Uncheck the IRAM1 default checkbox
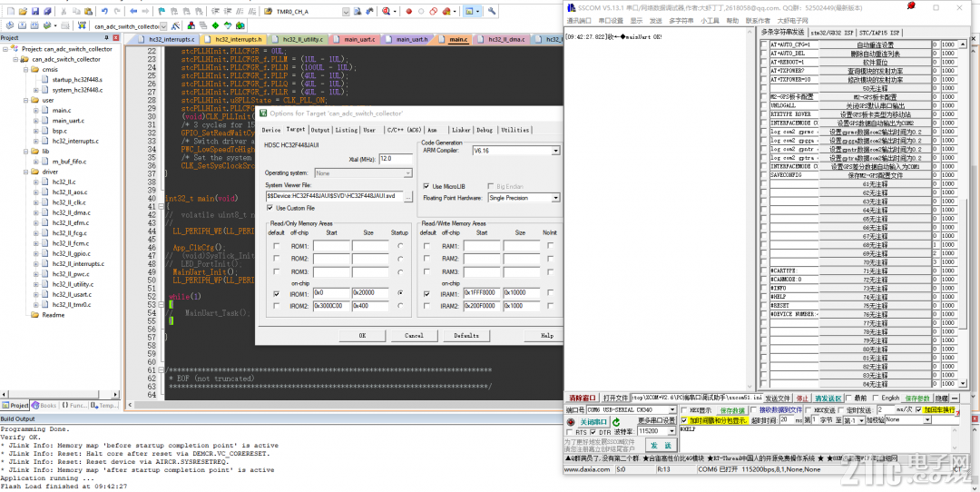 426,292
